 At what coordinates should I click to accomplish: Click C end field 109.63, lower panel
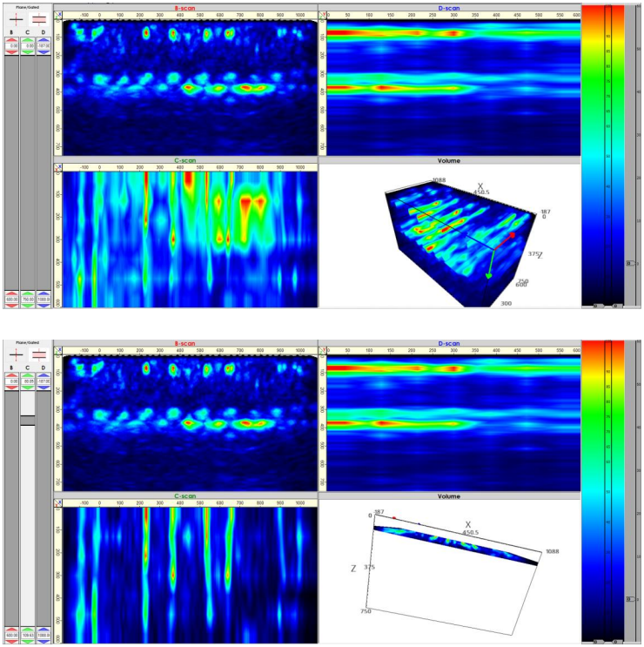(x=28, y=635)
